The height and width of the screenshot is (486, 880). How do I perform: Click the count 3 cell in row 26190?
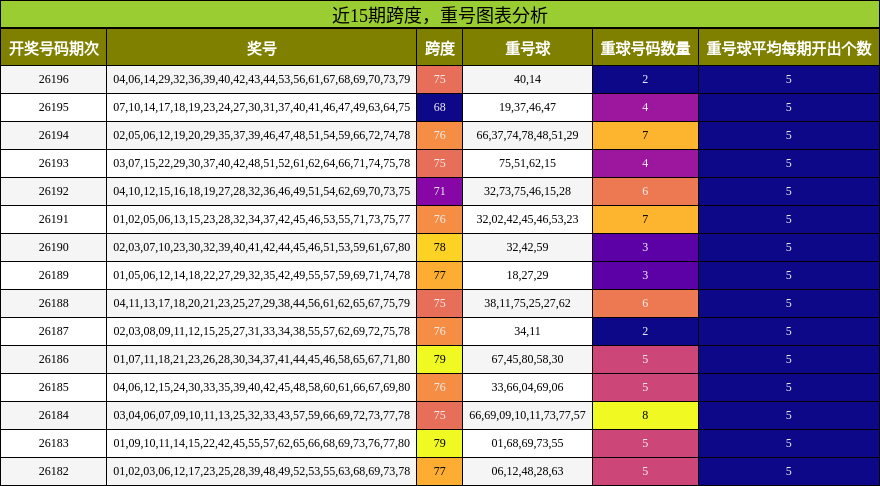point(645,247)
